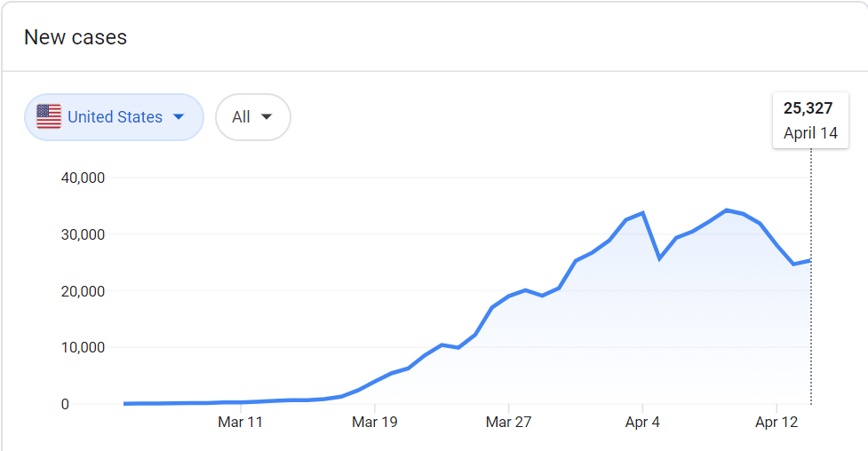Click the 10,000 y-axis label
Screen dimensions: 868x451
(x=83, y=347)
